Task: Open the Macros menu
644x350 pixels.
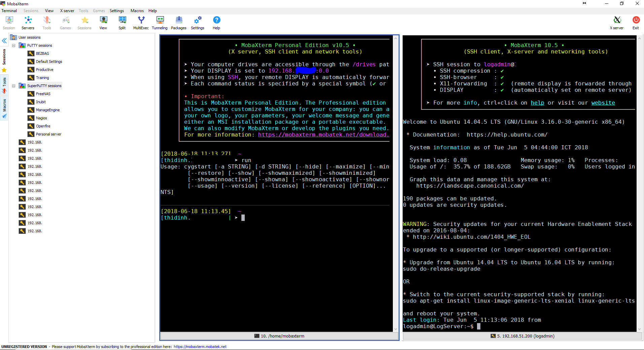Action: 137,11
